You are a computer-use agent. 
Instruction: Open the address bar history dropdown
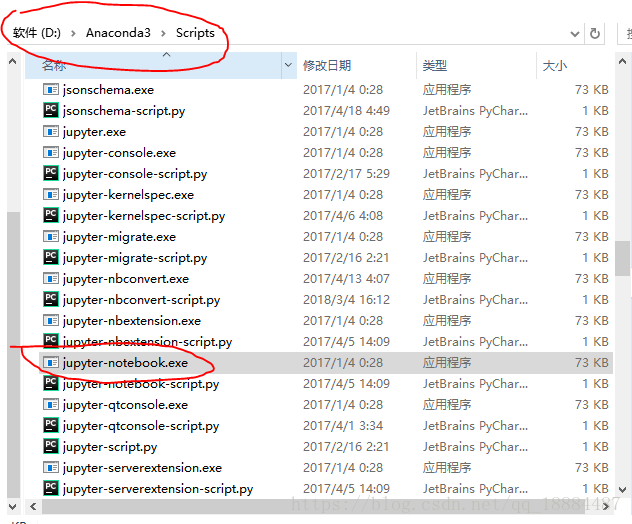tap(575, 34)
